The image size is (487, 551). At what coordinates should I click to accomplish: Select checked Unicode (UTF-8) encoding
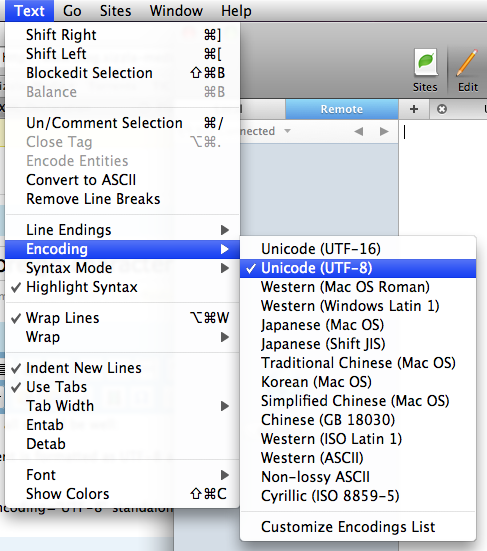point(358,268)
